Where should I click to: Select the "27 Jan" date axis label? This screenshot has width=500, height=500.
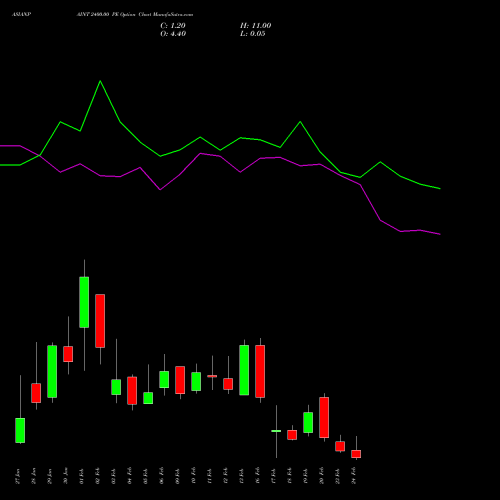tap(18, 476)
